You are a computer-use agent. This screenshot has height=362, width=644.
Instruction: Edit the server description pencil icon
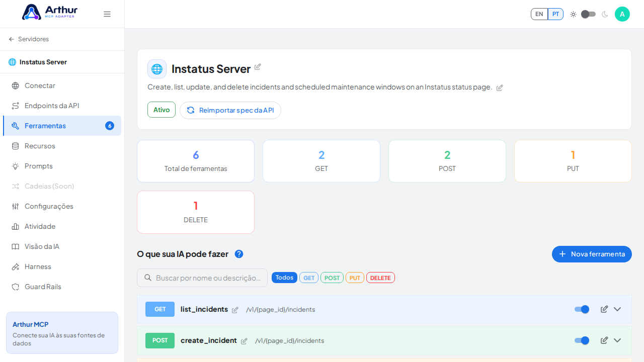click(x=500, y=87)
